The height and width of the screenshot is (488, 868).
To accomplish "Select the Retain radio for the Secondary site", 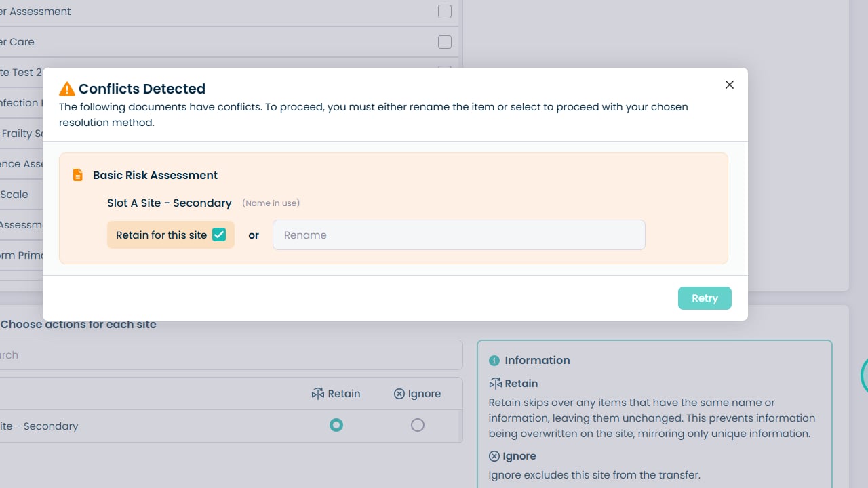I will [x=336, y=425].
